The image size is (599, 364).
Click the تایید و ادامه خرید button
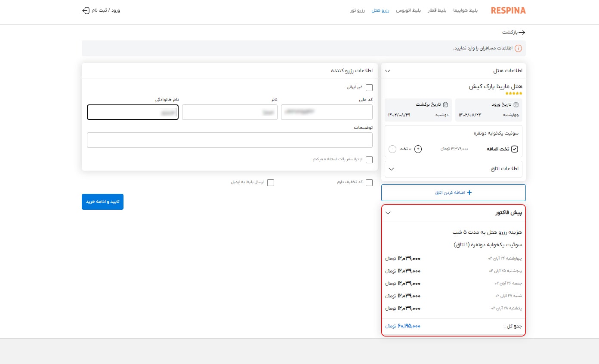click(x=102, y=202)
